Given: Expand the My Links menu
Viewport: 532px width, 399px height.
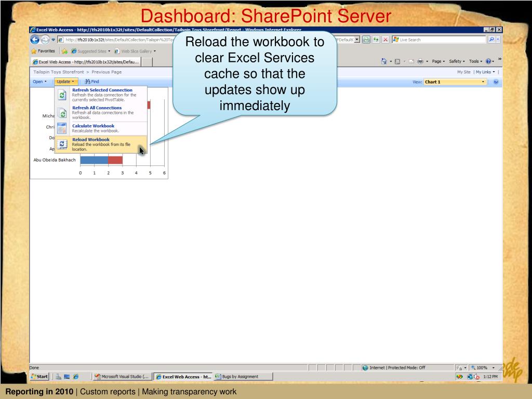Looking at the screenshot, I should pos(485,72).
